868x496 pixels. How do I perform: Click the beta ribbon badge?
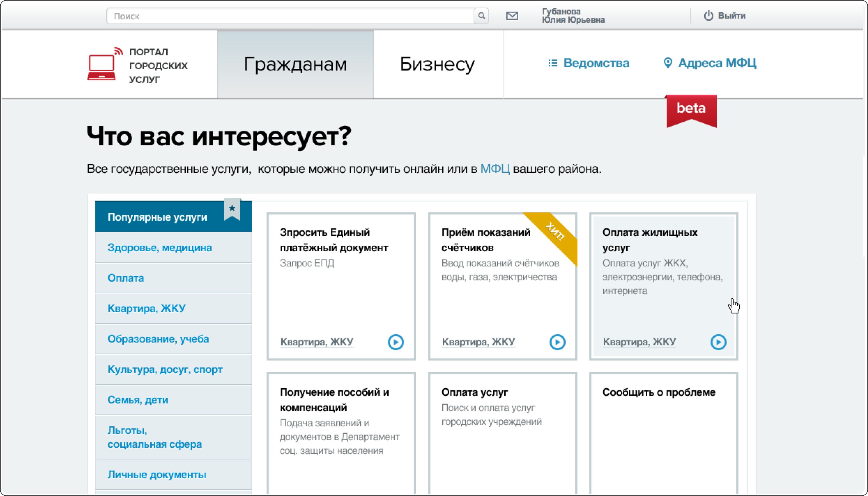[x=691, y=110]
